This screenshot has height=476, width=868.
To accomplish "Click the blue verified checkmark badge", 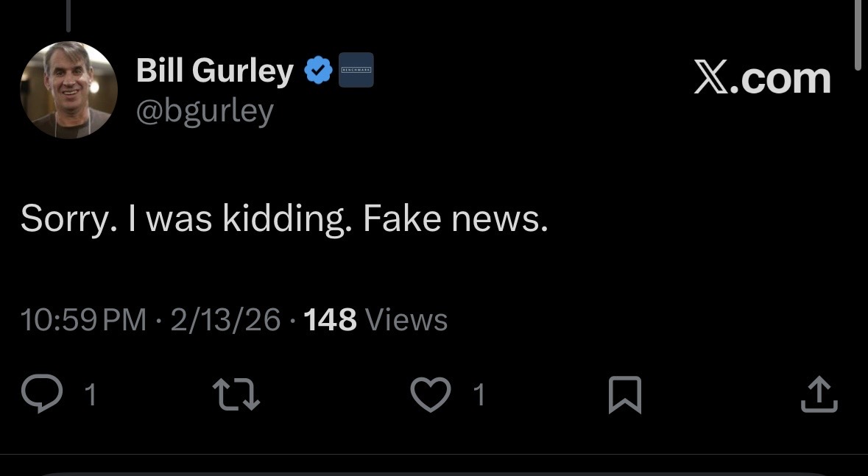I will click(317, 71).
